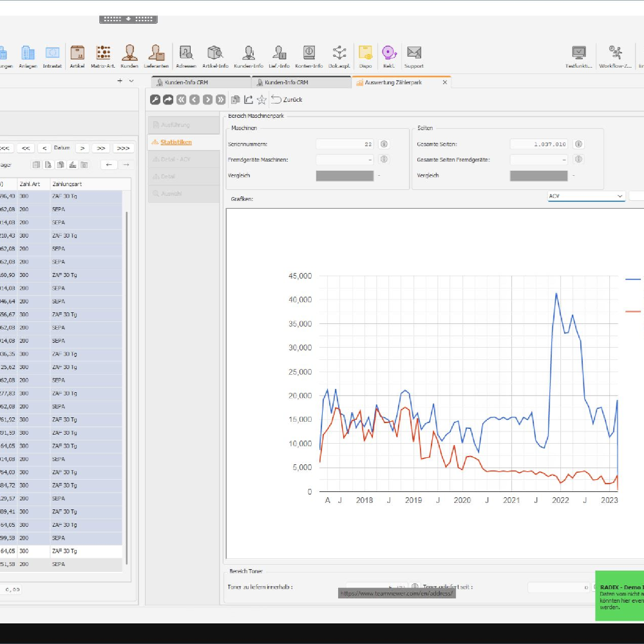The image size is (644, 644).
Task: Click the single < Datum button
Action: (44, 148)
